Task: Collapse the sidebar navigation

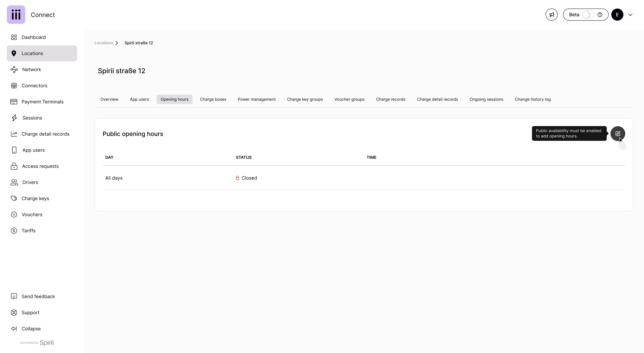Action: [31, 329]
